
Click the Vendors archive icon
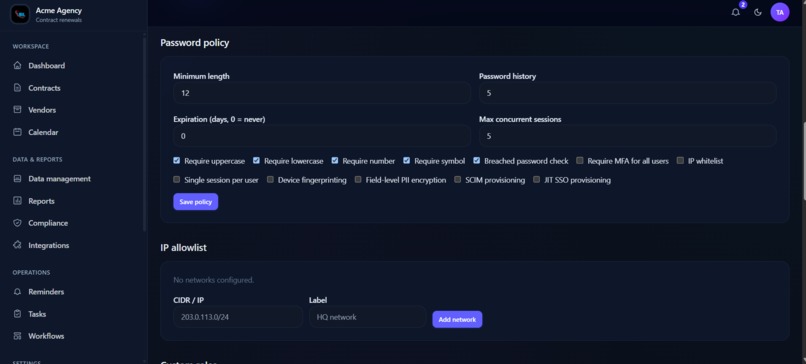(x=17, y=110)
